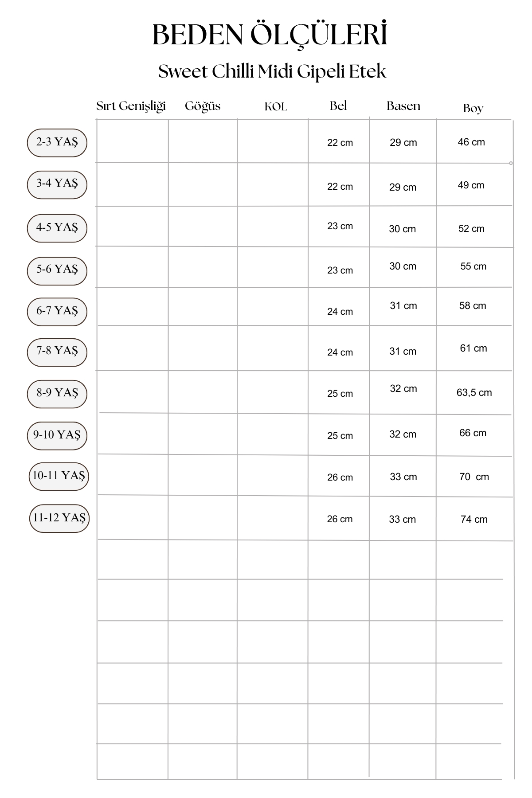
Task: Select the 3-4 YAŞ size pill
Action: click(57, 184)
